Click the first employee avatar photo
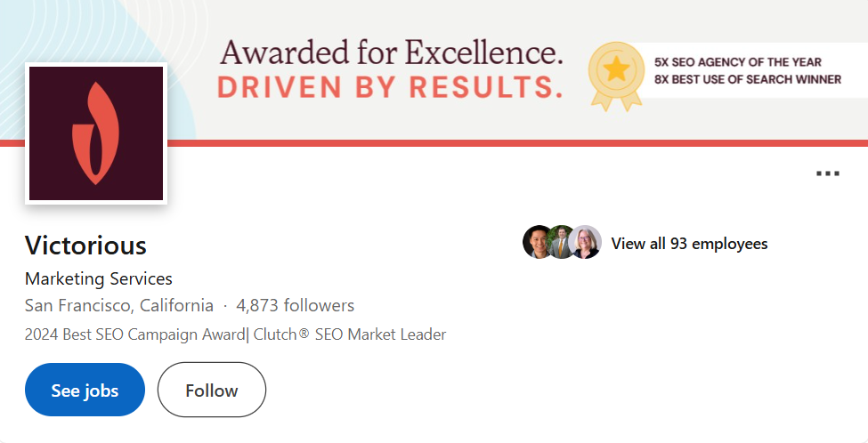 538,242
